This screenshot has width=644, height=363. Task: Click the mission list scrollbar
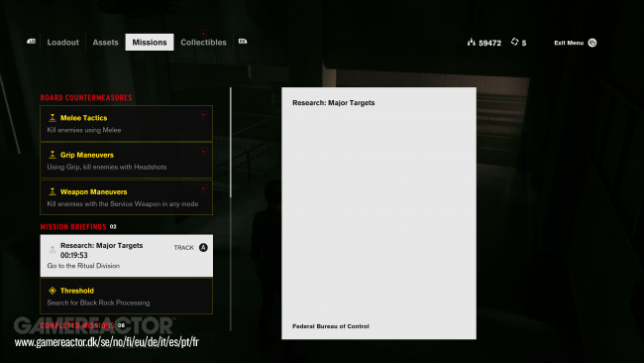point(231,142)
